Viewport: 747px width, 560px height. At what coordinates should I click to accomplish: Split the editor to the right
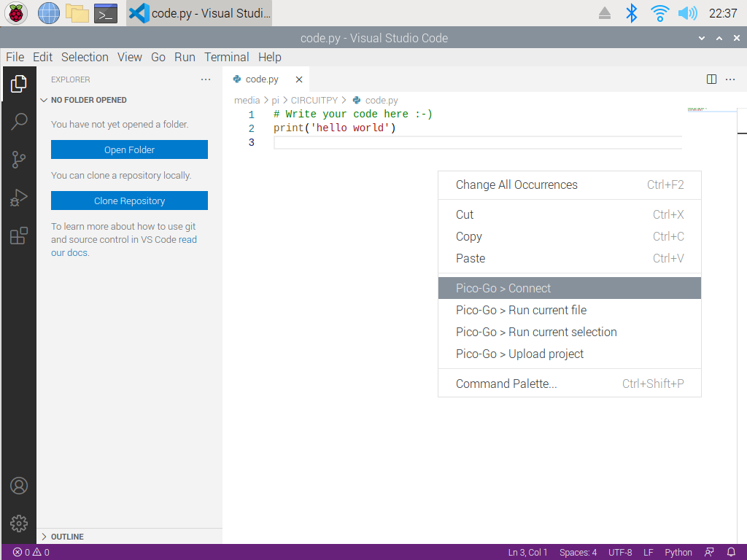[711, 79]
